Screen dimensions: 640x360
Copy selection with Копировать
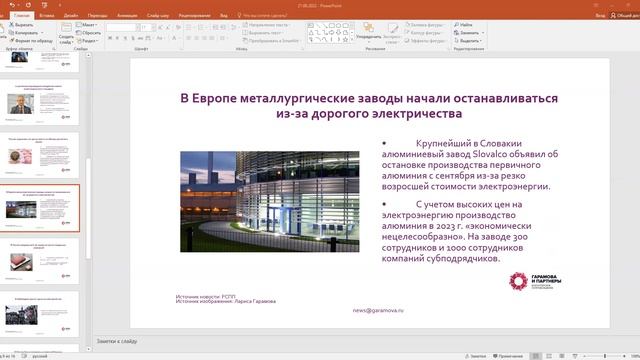[x=24, y=33]
